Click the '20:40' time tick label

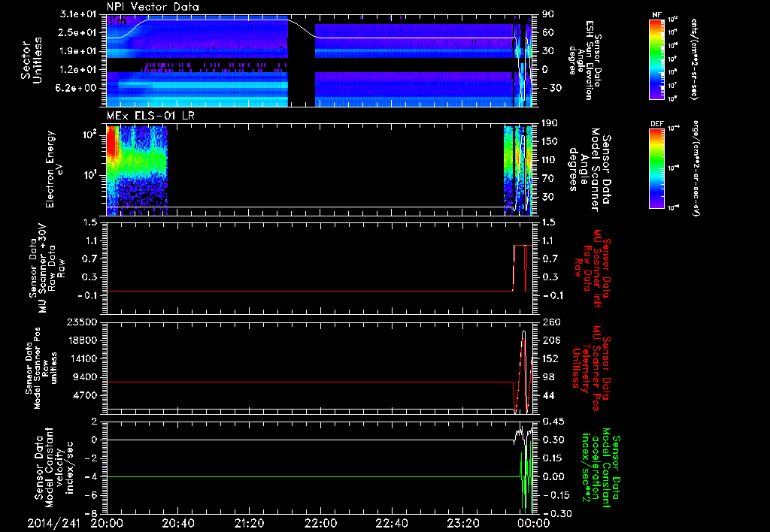[177, 523]
